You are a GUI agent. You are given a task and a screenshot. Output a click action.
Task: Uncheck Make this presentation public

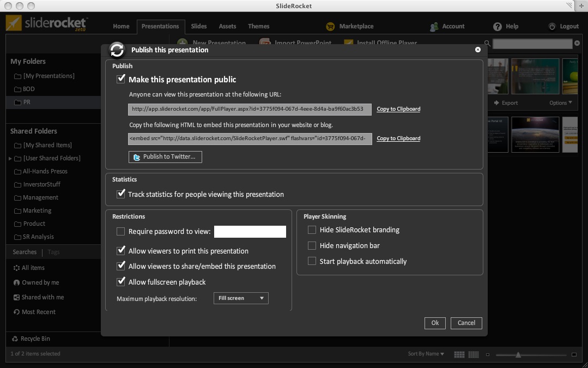point(121,79)
